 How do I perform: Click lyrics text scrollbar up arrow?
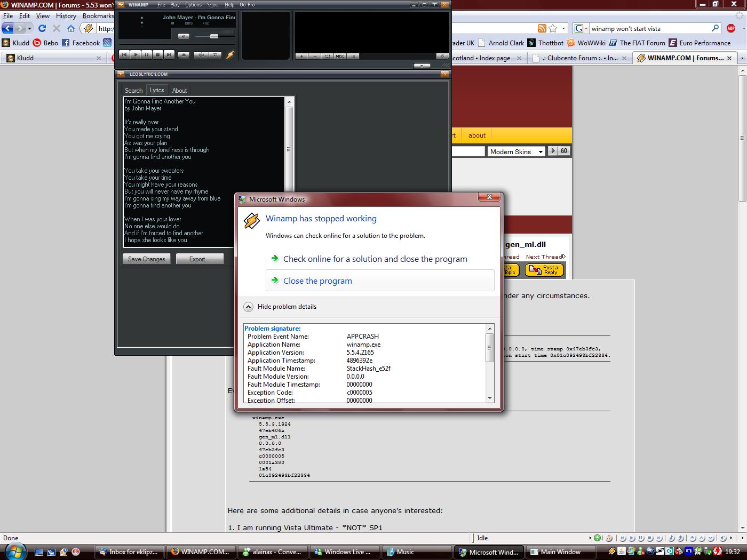289,101
